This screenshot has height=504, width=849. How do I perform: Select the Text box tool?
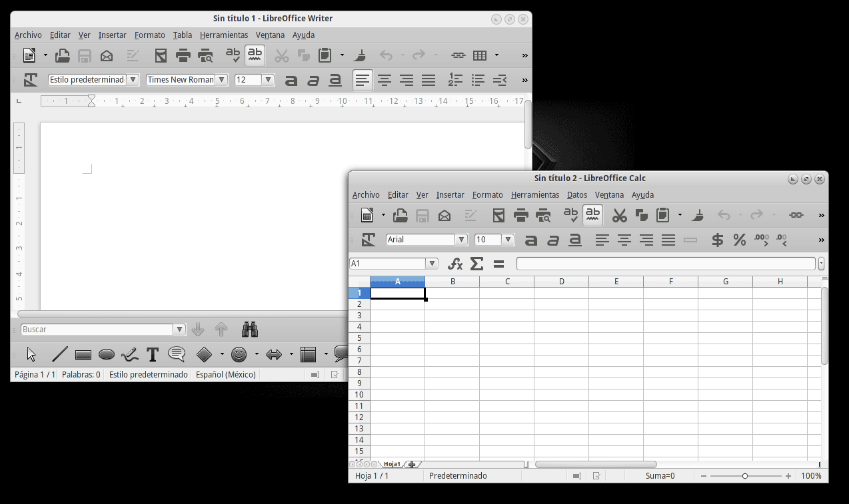pos(153,354)
